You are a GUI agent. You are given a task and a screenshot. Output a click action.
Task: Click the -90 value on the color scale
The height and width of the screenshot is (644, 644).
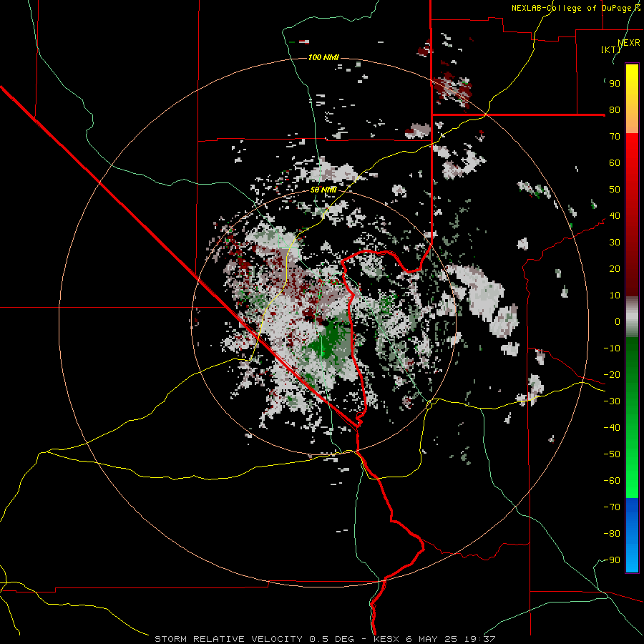coord(612,560)
